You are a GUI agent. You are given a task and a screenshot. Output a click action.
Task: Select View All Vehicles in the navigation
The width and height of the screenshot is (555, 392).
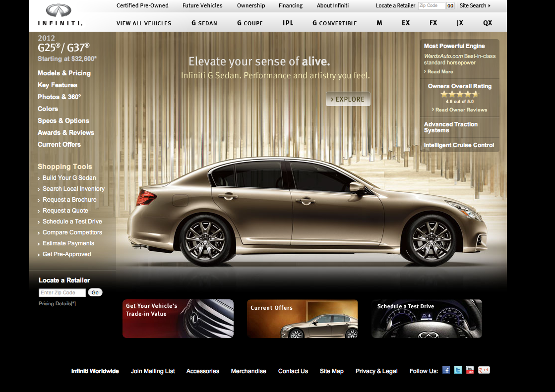pyautogui.click(x=144, y=23)
